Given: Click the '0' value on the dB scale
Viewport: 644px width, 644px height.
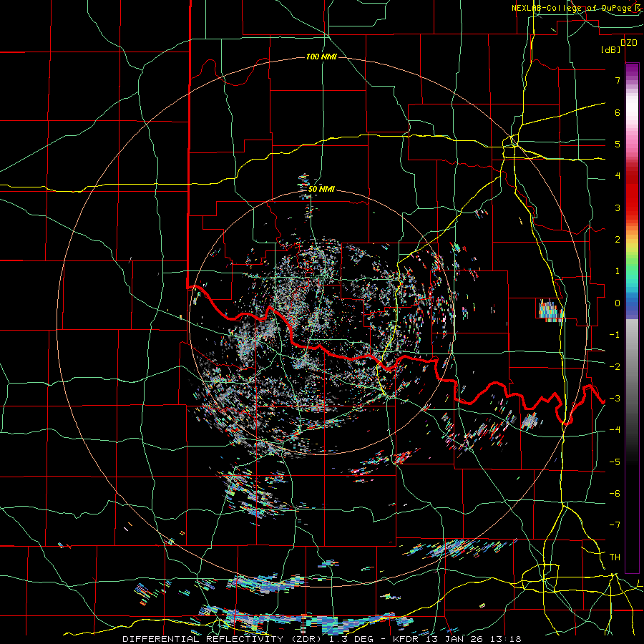Looking at the screenshot, I should [x=618, y=303].
